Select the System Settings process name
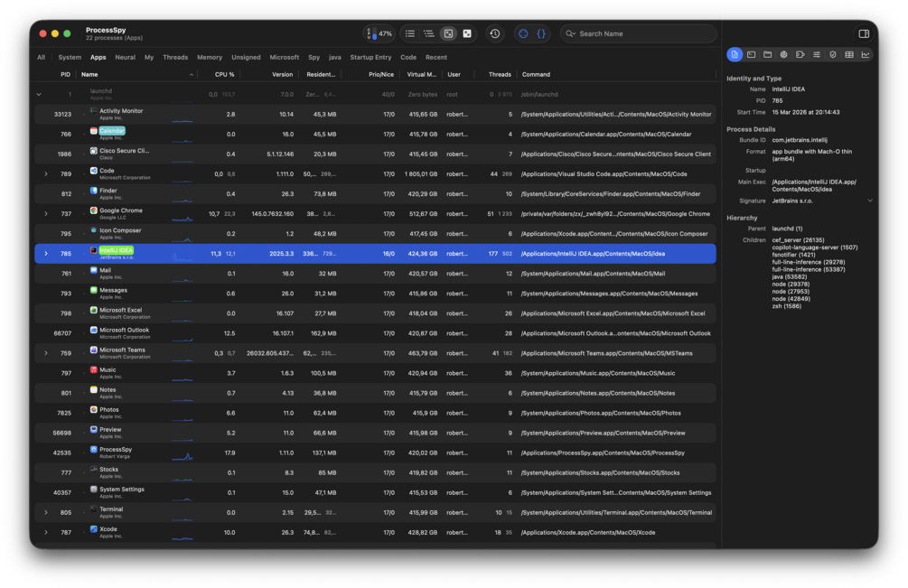Image resolution: width=908 pixels, height=588 pixels. [122, 489]
